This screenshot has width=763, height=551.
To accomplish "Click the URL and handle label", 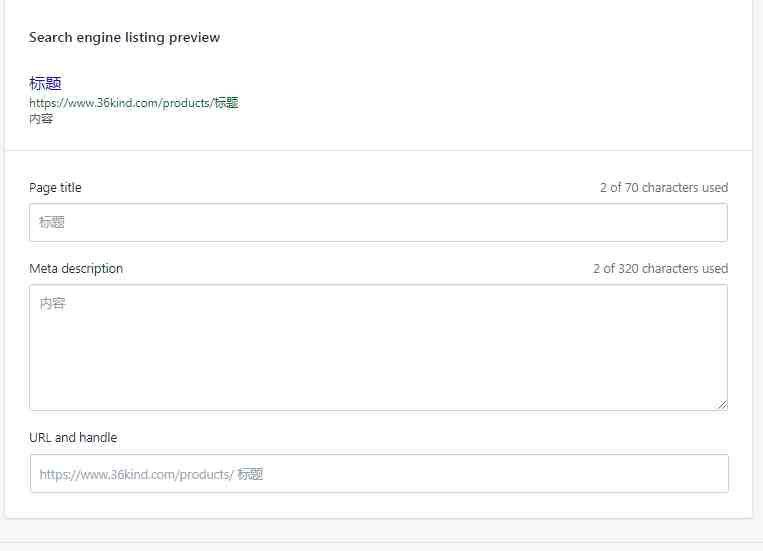I will point(73,437).
